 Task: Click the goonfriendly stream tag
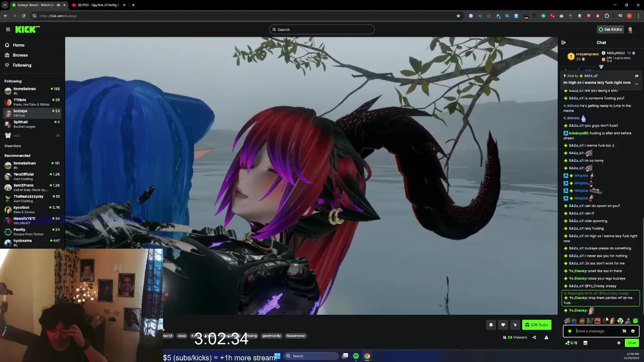[271, 336]
